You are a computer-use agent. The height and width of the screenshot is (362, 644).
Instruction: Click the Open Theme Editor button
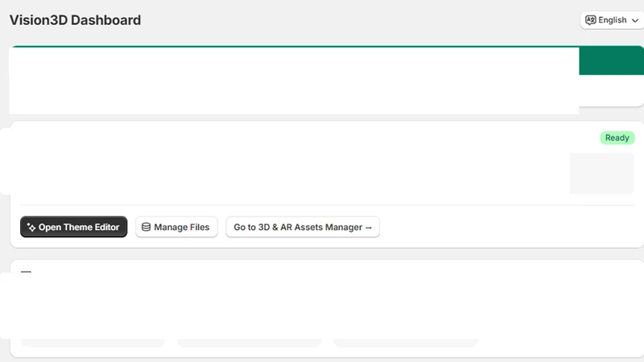(73, 227)
